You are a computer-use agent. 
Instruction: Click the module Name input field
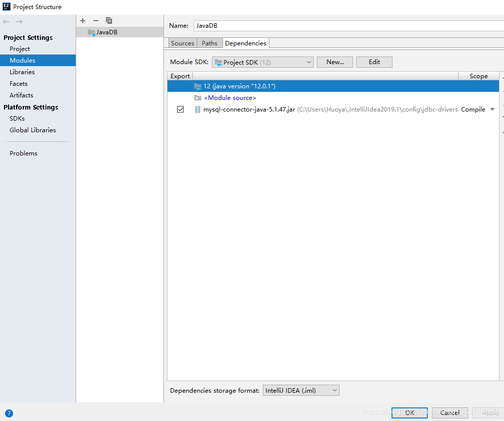pos(349,26)
